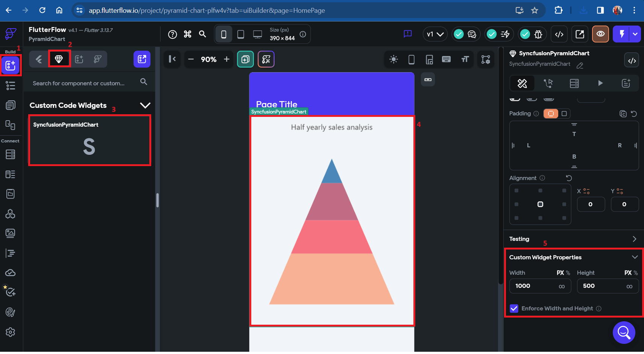
Task: Expand the Testing section
Action: click(635, 239)
